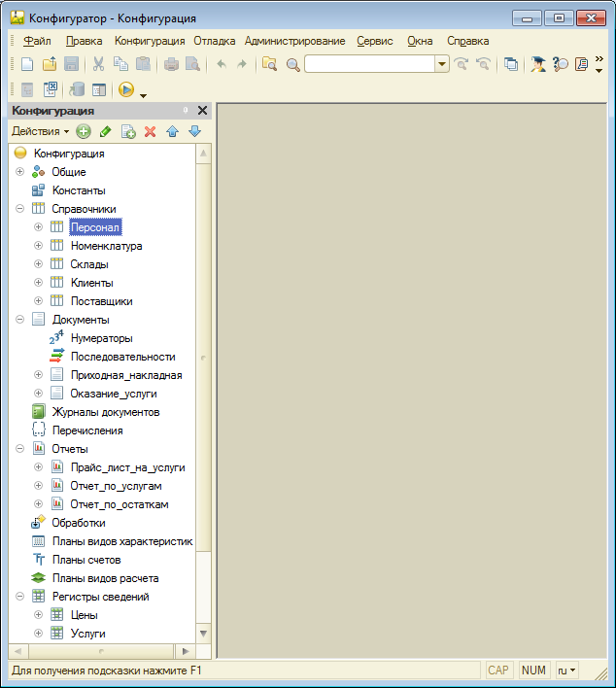The width and height of the screenshot is (616, 688).
Task: Click the Edit pencil icon in the panel toolbar
Action: 106,131
